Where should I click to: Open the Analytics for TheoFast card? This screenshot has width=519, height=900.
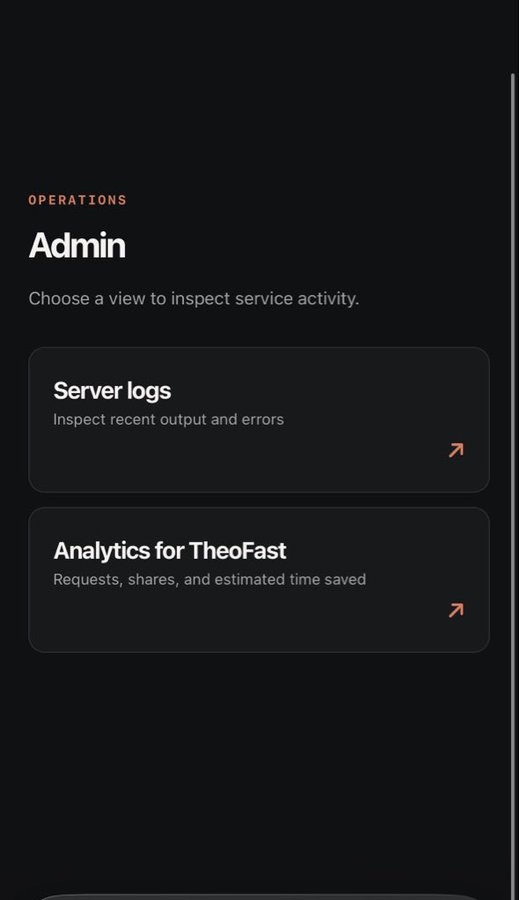tap(259, 580)
